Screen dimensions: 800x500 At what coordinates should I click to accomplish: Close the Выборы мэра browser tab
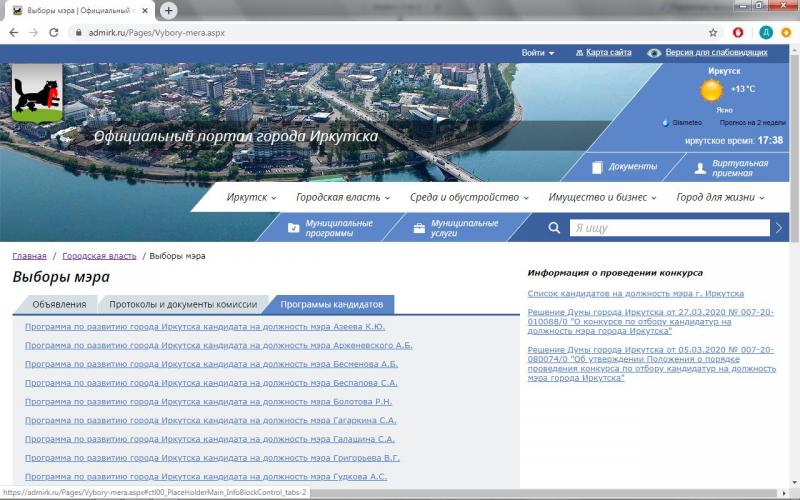pos(145,11)
